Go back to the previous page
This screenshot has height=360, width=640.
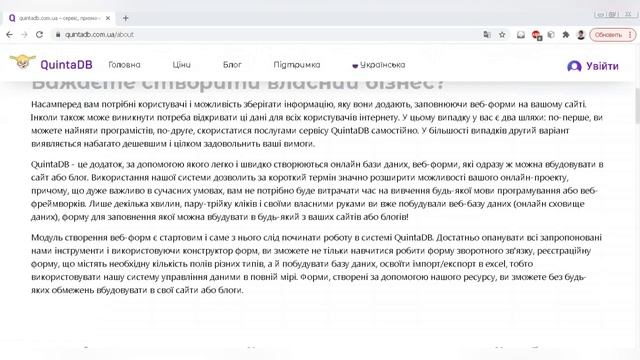9,35
